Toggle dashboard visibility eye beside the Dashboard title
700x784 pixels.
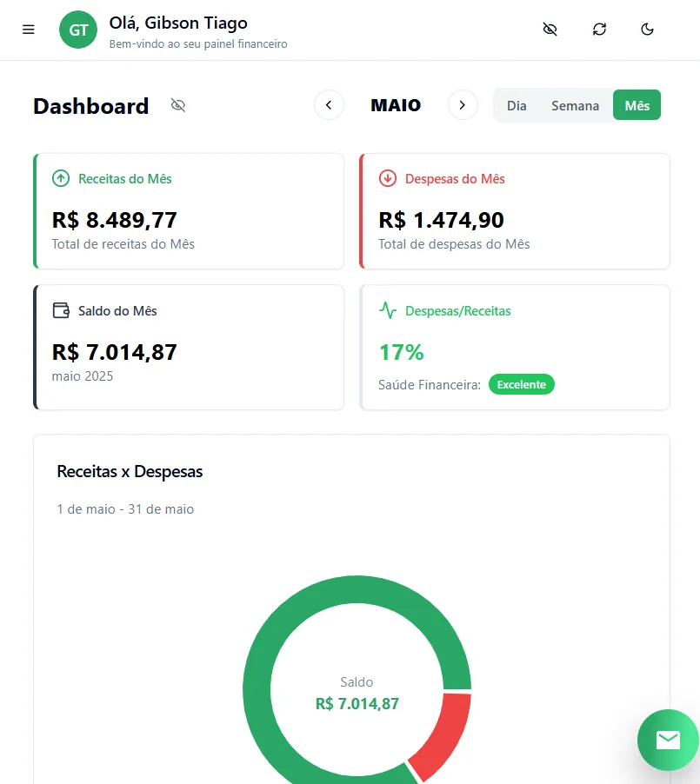click(x=178, y=106)
